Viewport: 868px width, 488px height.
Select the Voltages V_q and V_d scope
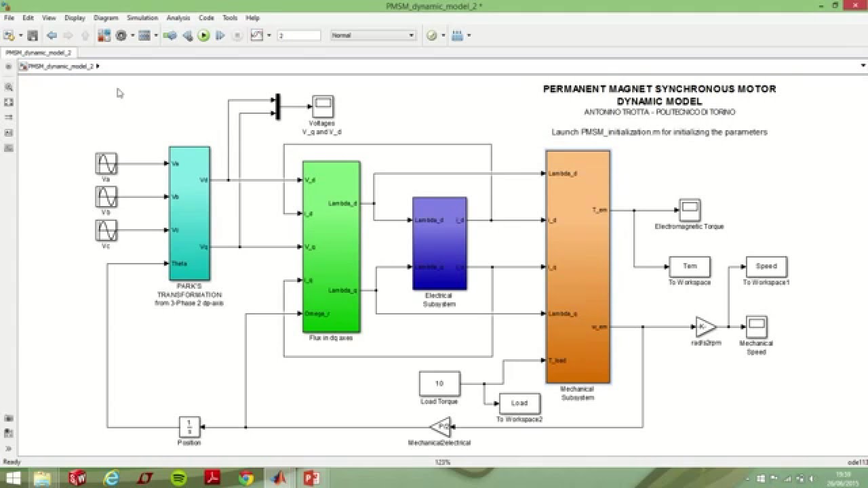322,106
